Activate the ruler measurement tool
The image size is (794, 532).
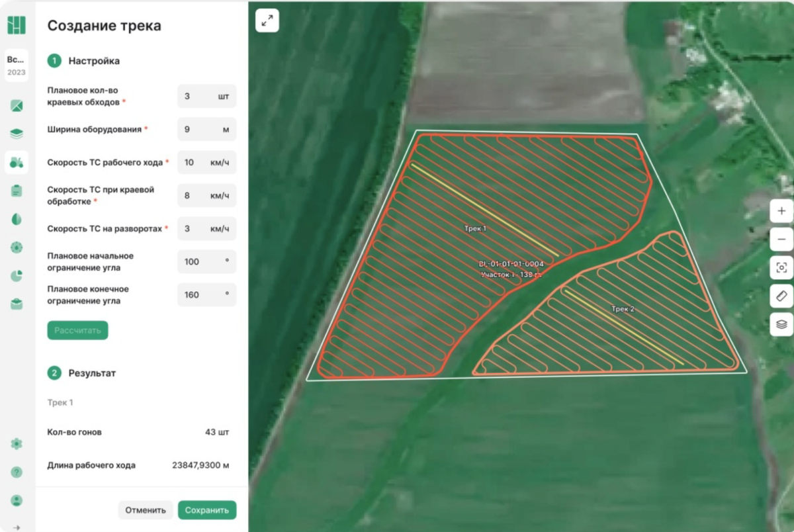(x=781, y=296)
